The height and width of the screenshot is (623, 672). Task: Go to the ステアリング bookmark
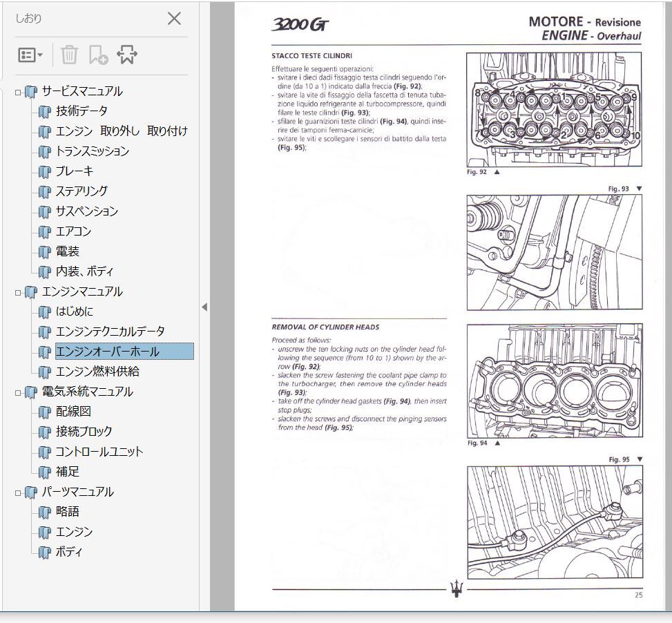click(x=82, y=191)
